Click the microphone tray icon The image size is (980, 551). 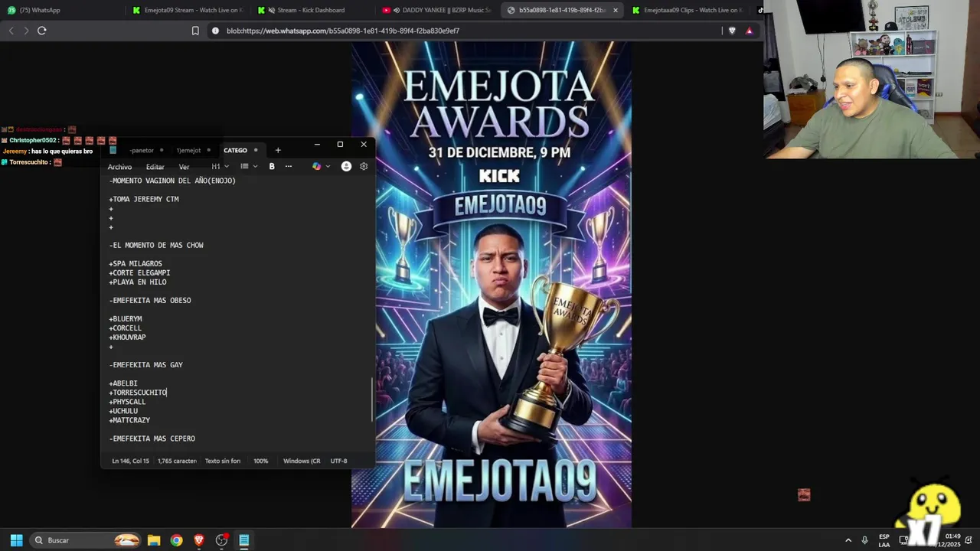[865, 540]
